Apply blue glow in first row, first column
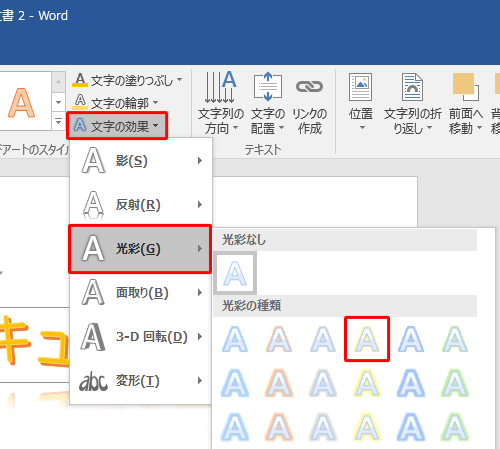 [x=235, y=339]
